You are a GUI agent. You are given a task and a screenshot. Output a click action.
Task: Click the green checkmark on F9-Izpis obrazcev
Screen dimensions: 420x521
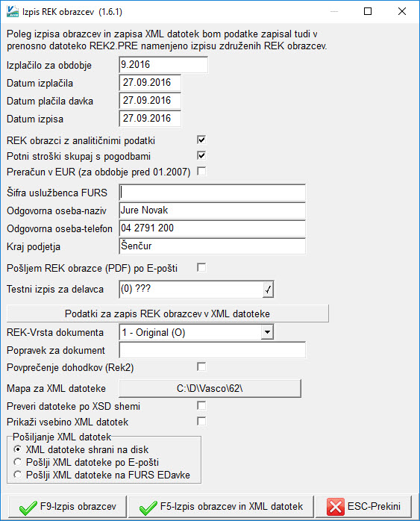point(28,507)
